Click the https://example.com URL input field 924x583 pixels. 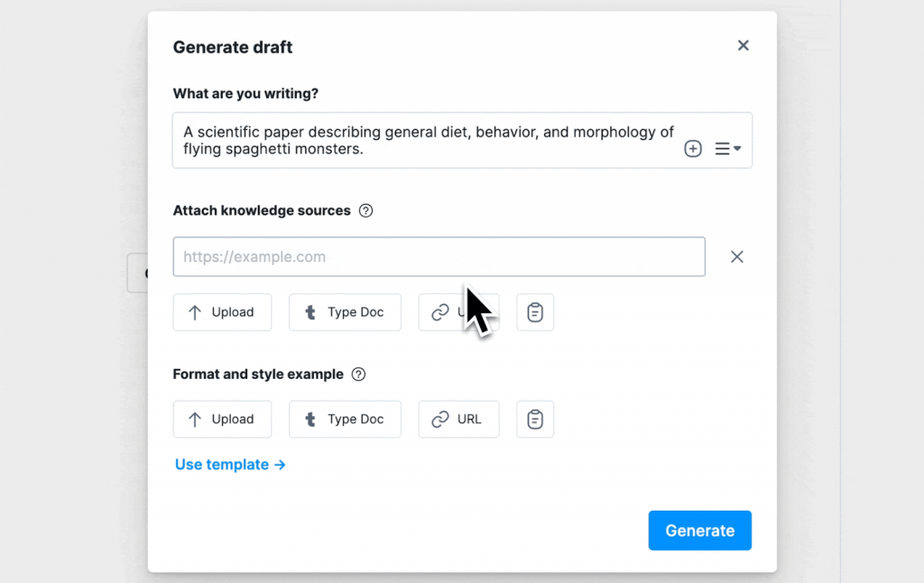pyautogui.click(x=439, y=256)
